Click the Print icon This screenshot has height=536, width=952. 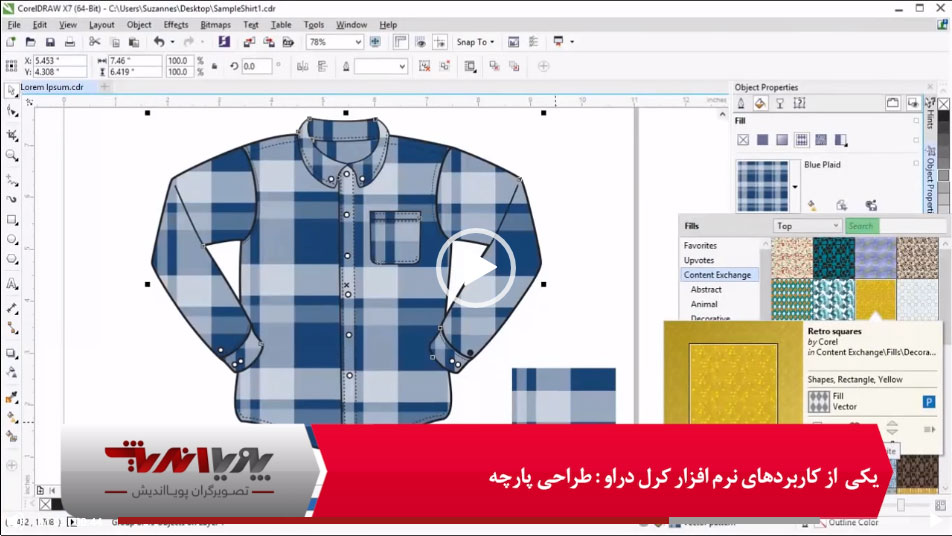[70, 42]
